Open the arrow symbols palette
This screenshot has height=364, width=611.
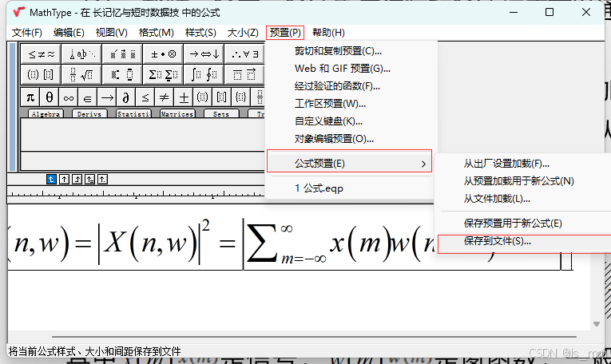pyautogui.click(x=204, y=53)
